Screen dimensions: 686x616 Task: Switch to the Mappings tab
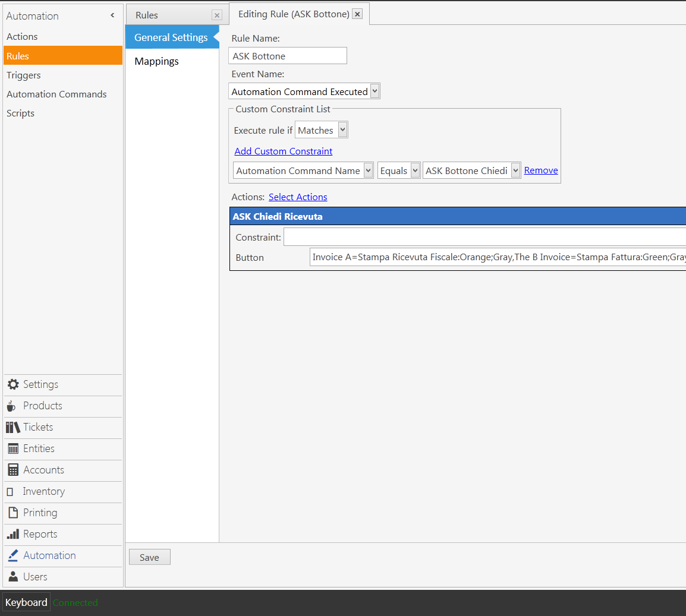pos(156,61)
